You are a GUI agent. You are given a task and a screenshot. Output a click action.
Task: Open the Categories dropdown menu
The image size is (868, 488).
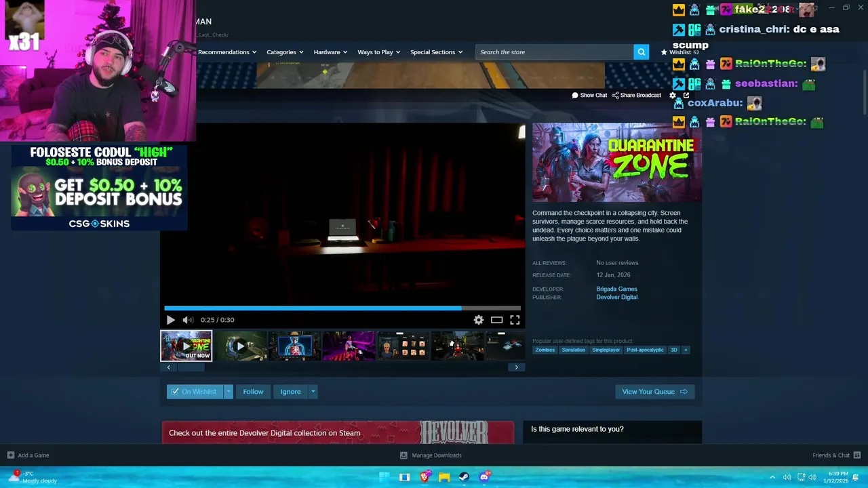285,52
